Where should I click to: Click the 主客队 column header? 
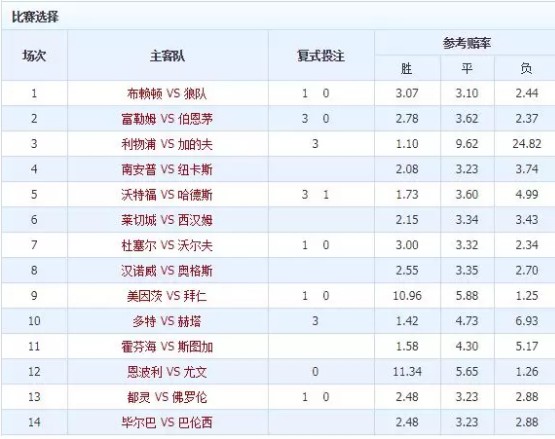pos(167,56)
